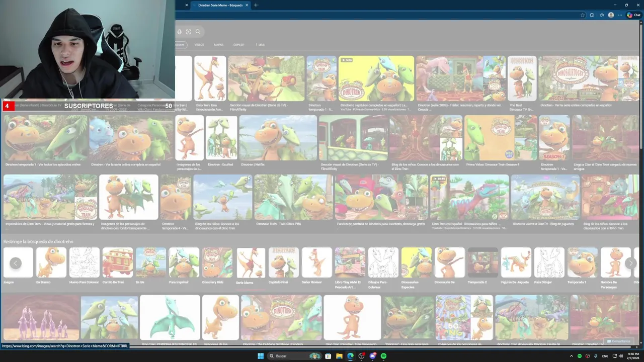Click the magnifier search icon in Bing
The width and height of the screenshot is (644, 362).
point(198,32)
